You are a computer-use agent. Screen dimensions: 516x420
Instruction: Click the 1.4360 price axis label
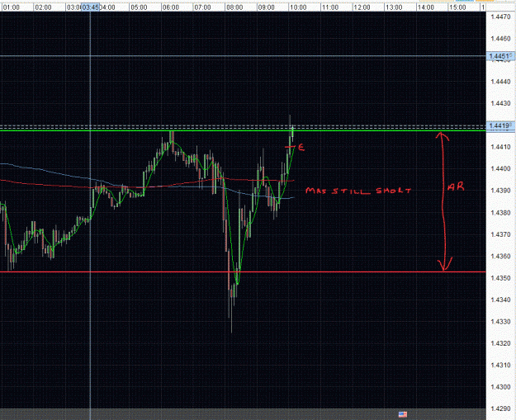500,257
